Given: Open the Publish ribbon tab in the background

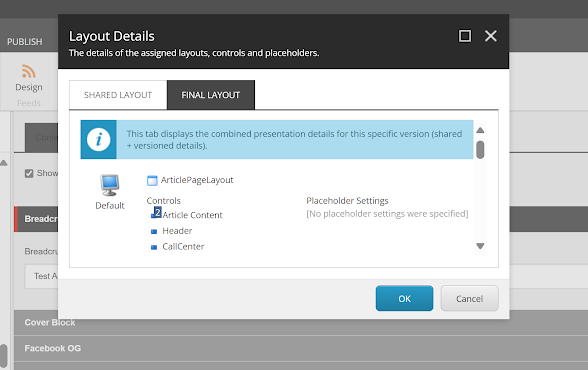Looking at the screenshot, I should pyautogui.click(x=25, y=42).
